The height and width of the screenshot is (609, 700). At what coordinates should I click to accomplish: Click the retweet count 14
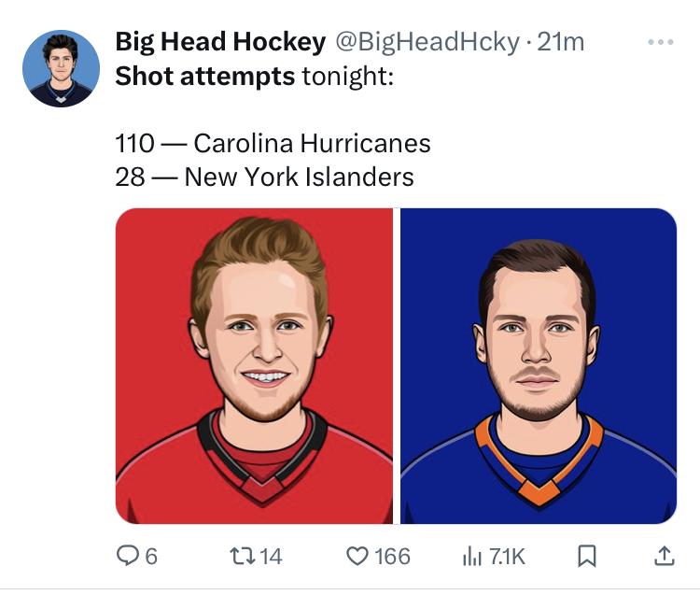(271, 557)
